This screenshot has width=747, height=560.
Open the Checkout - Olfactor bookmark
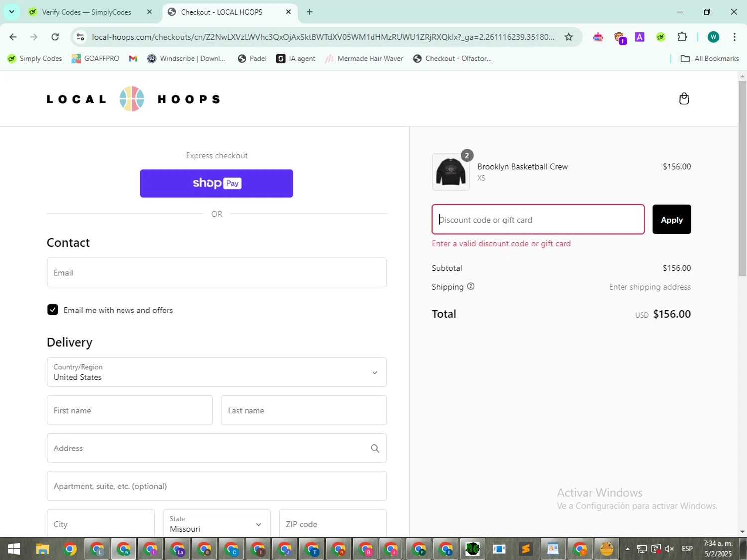[452, 58]
